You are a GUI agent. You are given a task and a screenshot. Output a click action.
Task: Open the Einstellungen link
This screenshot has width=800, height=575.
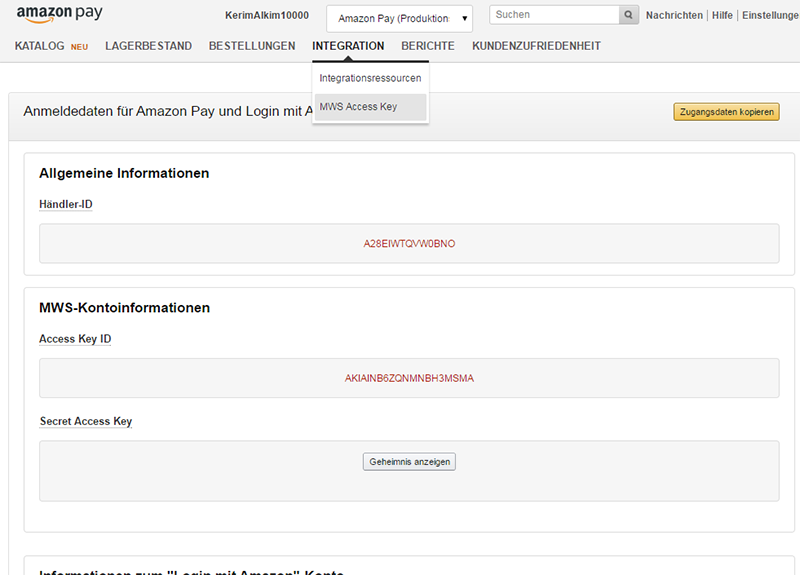[770, 15]
